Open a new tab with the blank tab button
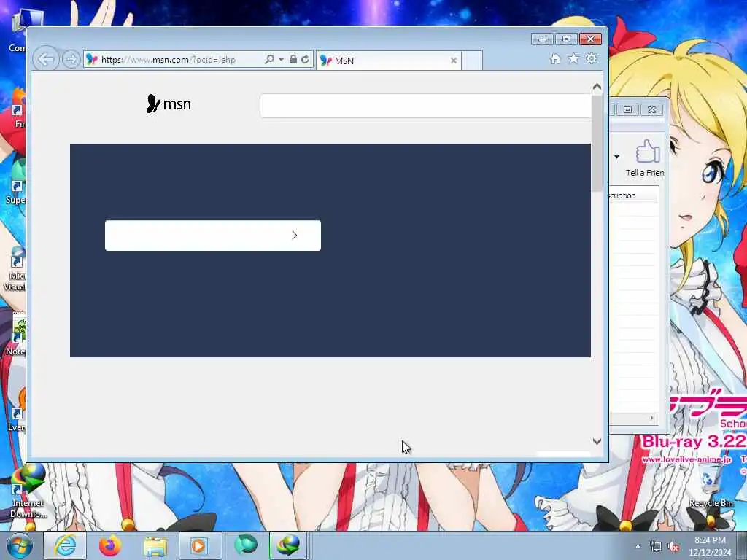Image resolution: width=747 pixels, height=560 pixels. pyautogui.click(x=472, y=61)
